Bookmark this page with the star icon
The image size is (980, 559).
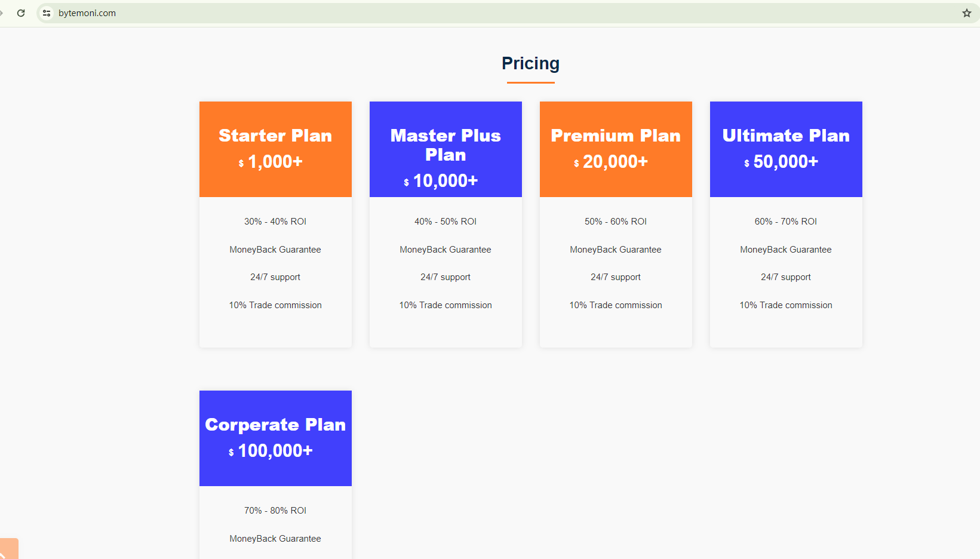coord(966,13)
